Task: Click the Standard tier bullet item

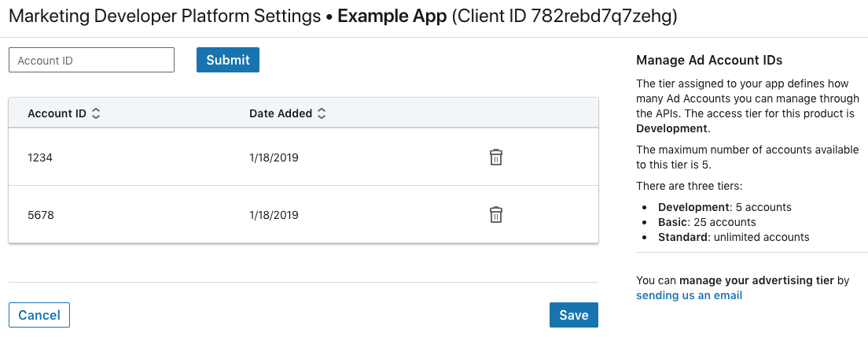Action: click(733, 237)
